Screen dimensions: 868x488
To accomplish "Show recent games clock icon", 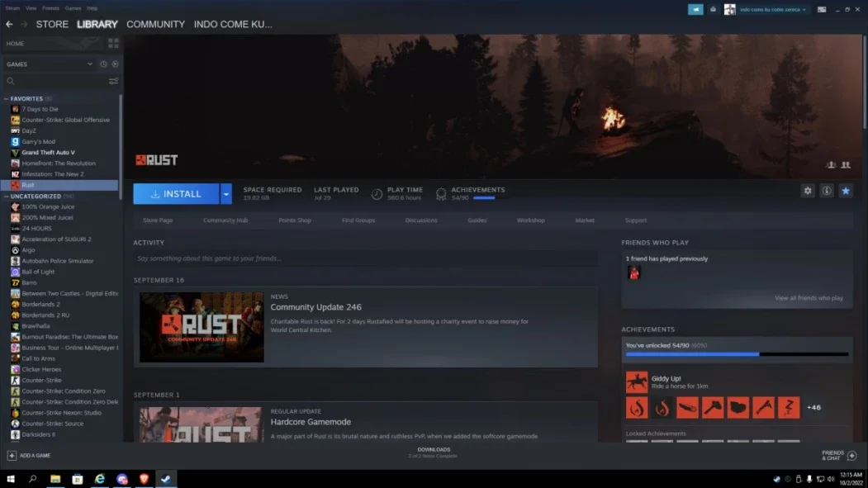I will [x=103, y=64].
